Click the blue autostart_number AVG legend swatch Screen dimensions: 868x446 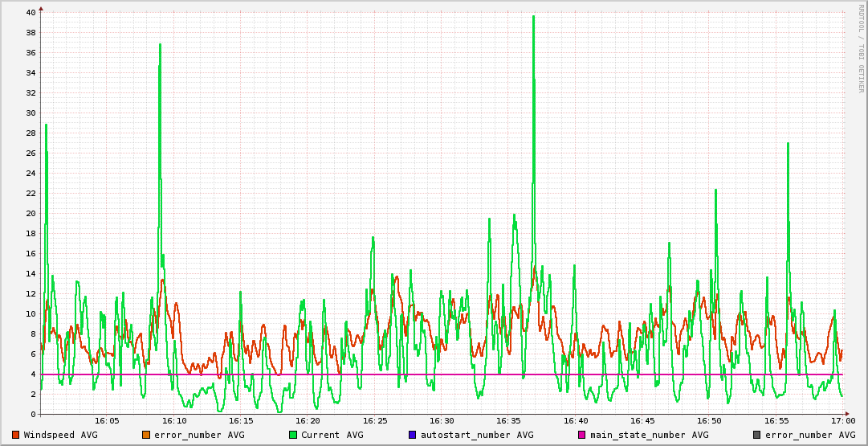click(x=412, y=435)
